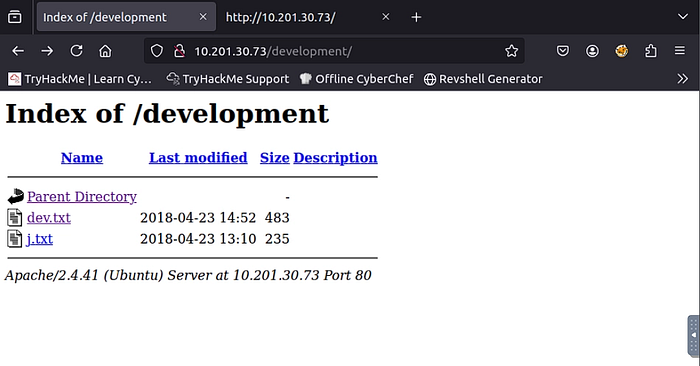Open TryHackMe Support bookmark
700x366 pixels.
click(228, 79)
